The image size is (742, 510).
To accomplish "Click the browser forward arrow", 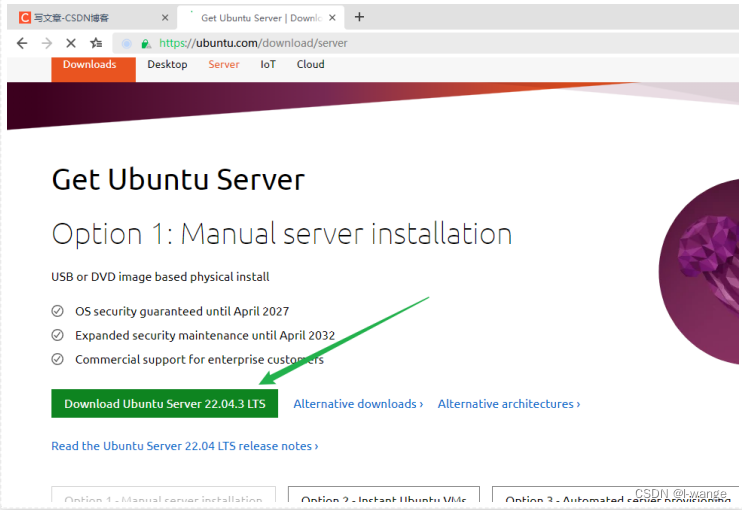I will pos(46,44).
